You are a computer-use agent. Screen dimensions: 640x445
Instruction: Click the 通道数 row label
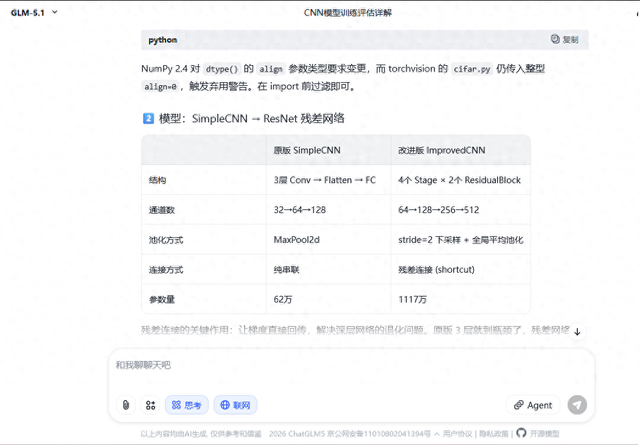pos(162,210)
